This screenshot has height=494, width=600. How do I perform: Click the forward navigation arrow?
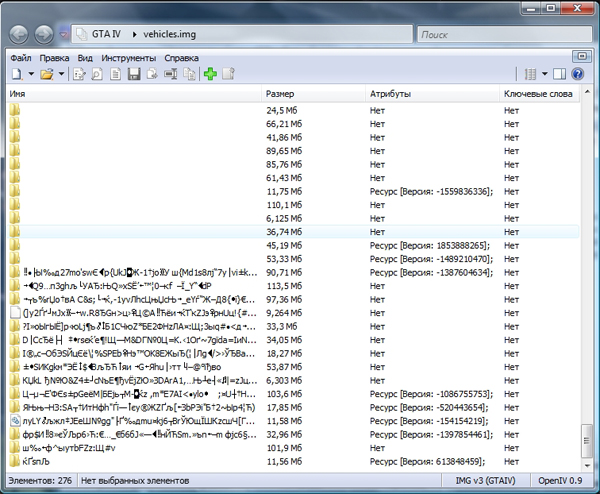point(44,34)
